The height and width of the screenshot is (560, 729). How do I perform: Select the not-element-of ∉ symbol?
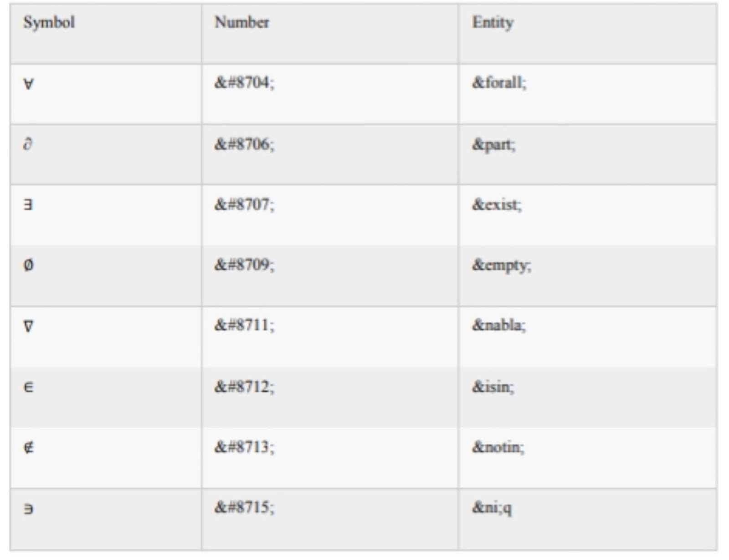pyautogui.click(x=28, y=448)
